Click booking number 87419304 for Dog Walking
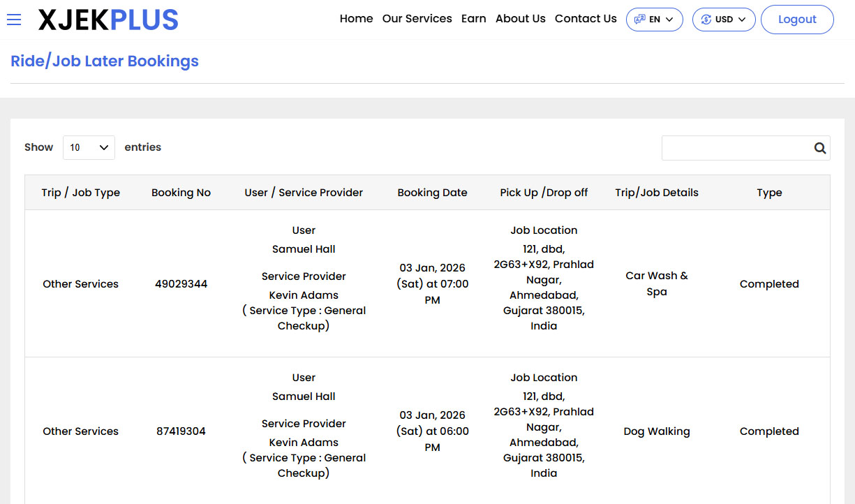The image size is (855, 504). click(x=181, y=431)
